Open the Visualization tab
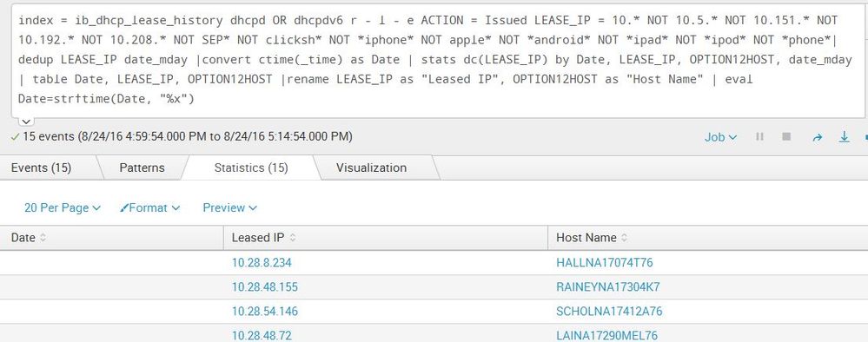Screen dimensions: 868x342 [x=371, y=168]
